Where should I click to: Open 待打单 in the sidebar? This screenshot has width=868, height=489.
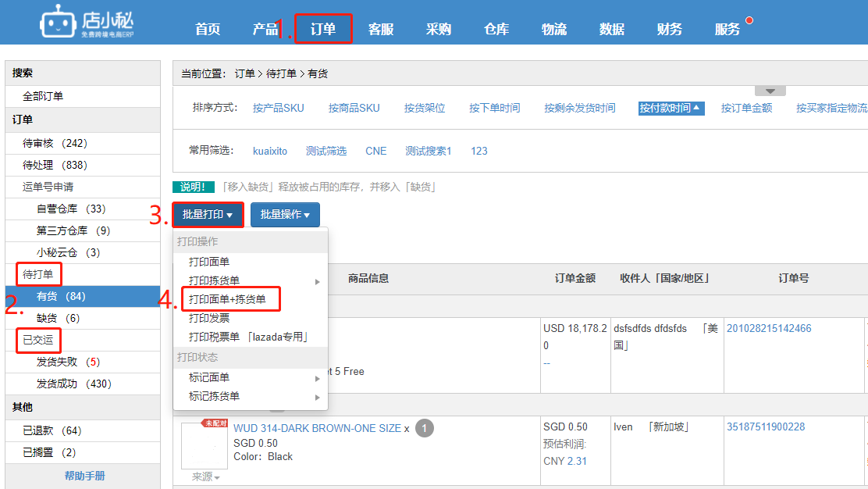tap(38, 274)
